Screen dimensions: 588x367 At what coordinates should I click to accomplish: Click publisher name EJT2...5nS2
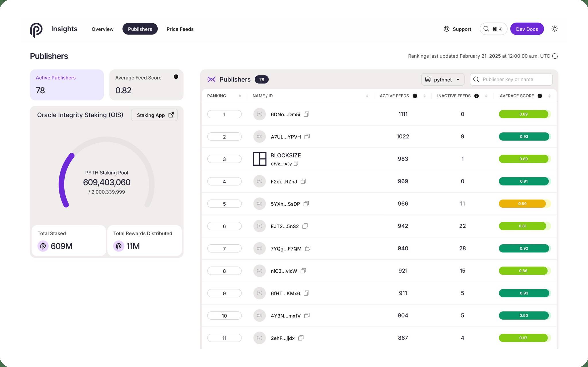pos(285,226)
